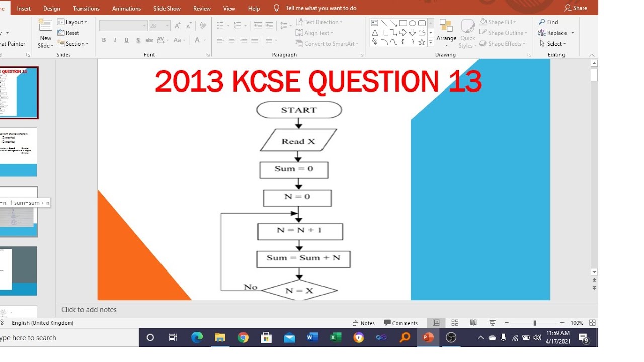
Task: Open the Arrange menu
Action: click(446, 33)
